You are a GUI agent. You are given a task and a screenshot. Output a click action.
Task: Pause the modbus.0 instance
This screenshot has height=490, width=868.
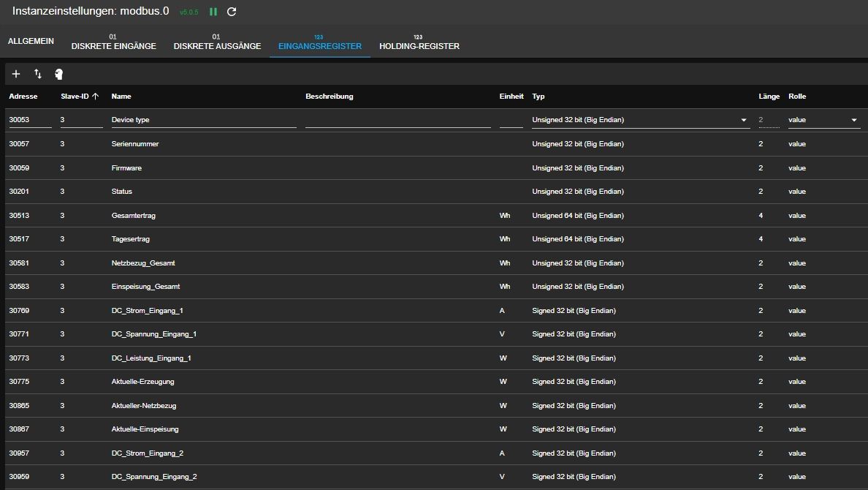click(213, 12)
